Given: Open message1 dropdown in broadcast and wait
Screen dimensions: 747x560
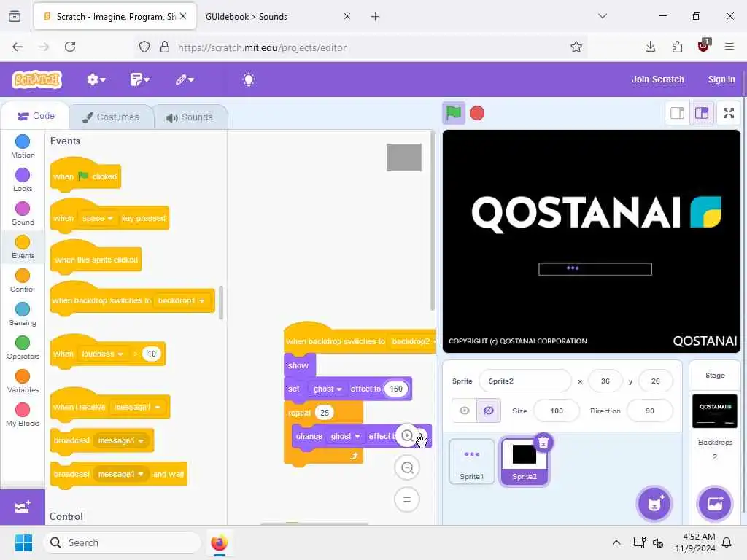Looking at the screenshot, I should (120, 474).
